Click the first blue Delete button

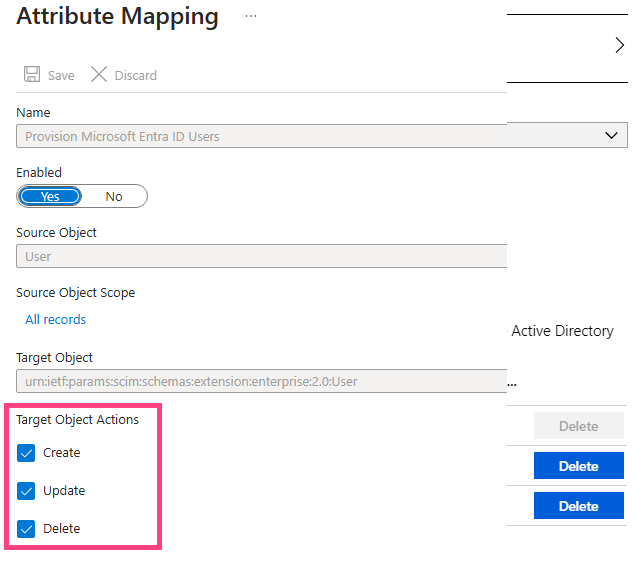579,466
